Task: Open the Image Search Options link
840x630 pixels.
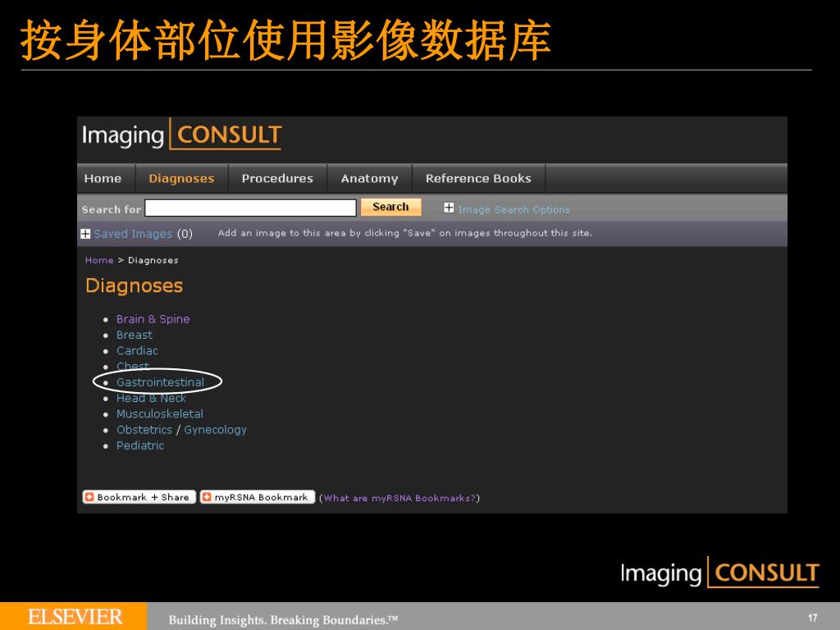Action: click(514, 209)
